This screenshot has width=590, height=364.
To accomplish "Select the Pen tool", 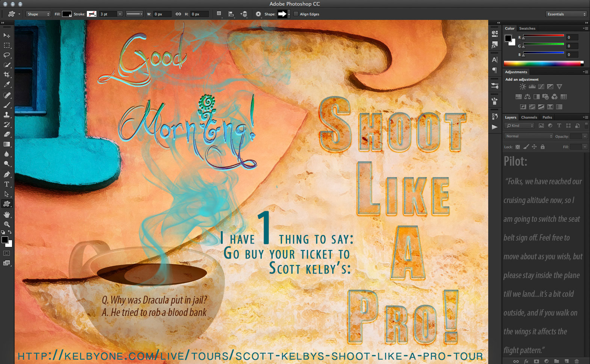I will pos(7,174).
